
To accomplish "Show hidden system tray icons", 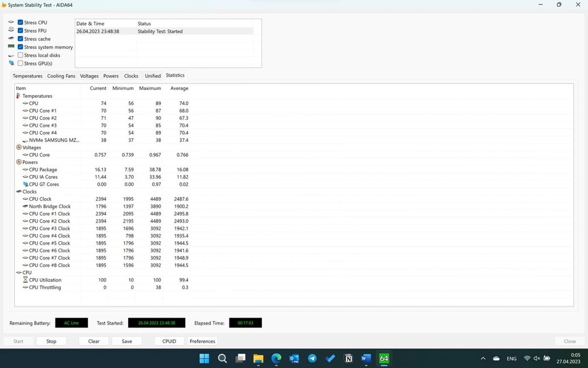I will point(483,358).
